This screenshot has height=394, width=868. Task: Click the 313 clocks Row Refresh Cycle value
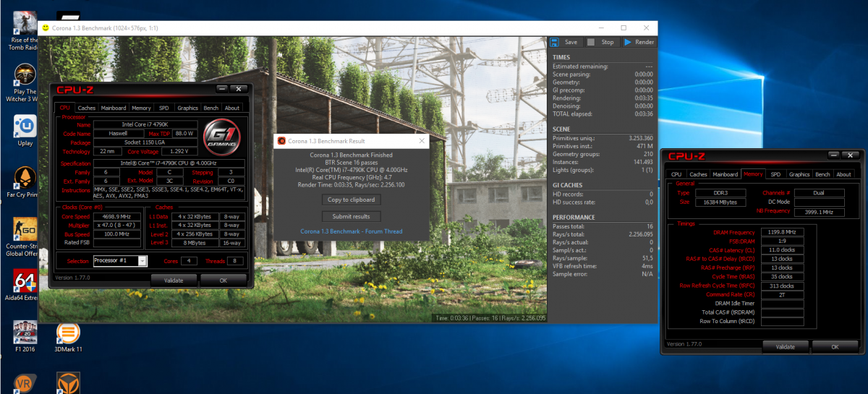point(782,286)
